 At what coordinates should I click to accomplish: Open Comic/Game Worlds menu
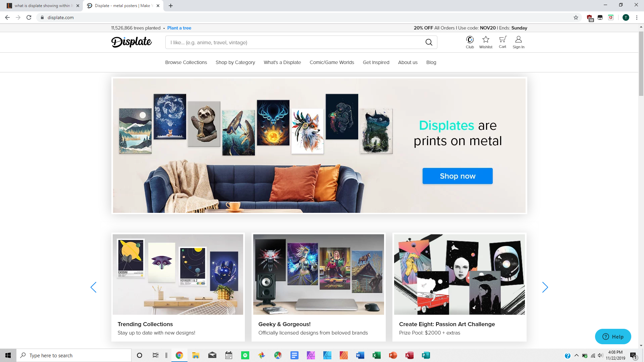click(x=332, y=62)
